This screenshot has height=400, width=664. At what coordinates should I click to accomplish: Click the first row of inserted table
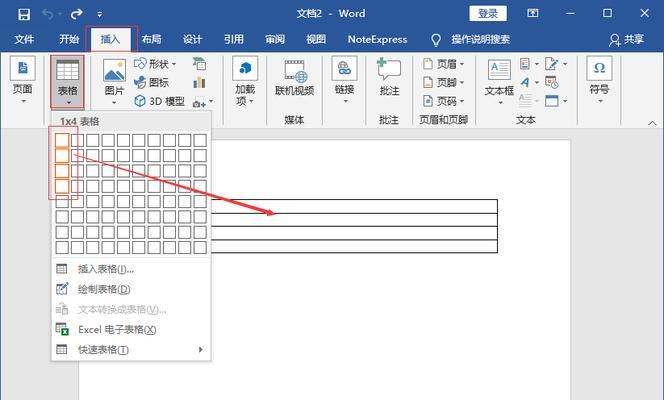click(354, 206)
